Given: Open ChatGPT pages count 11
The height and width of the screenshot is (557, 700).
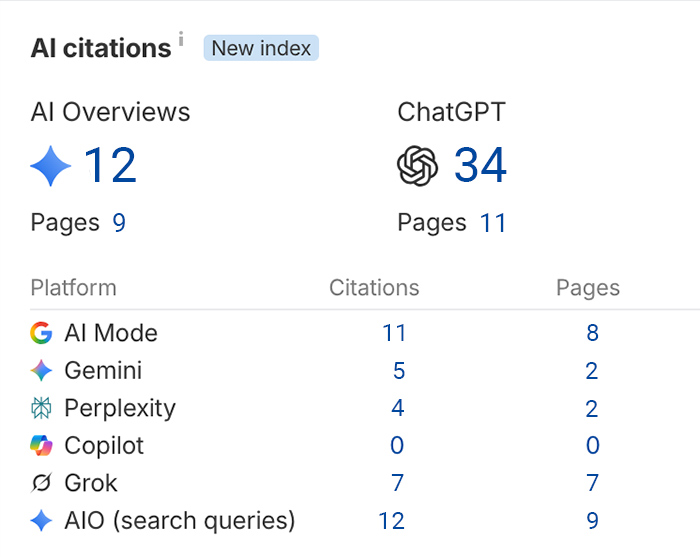Looking at the screenshot, I should coord(493,223).
